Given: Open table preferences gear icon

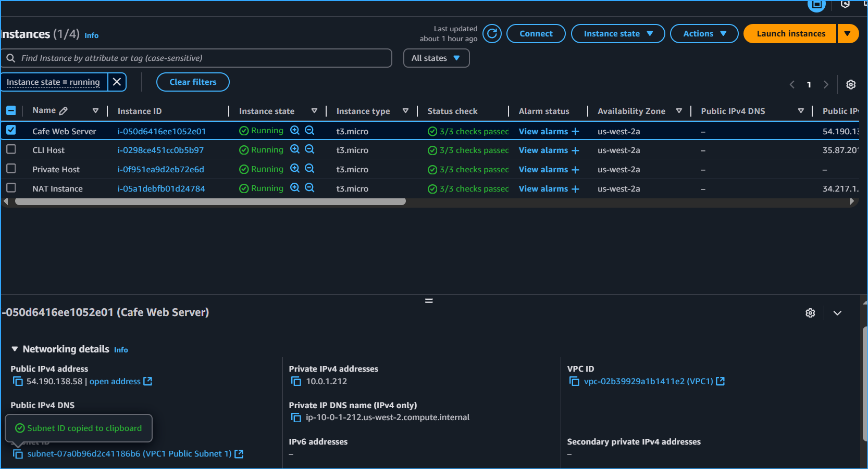Looking at the screenshot, I should click(x=850, y=84).
